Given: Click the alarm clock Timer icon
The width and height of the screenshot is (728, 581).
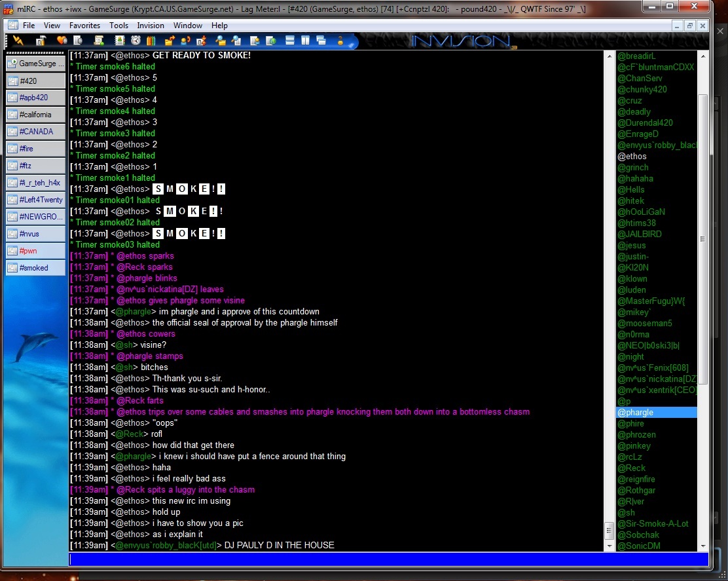Looking at the screenshot, I should [136, 41].
